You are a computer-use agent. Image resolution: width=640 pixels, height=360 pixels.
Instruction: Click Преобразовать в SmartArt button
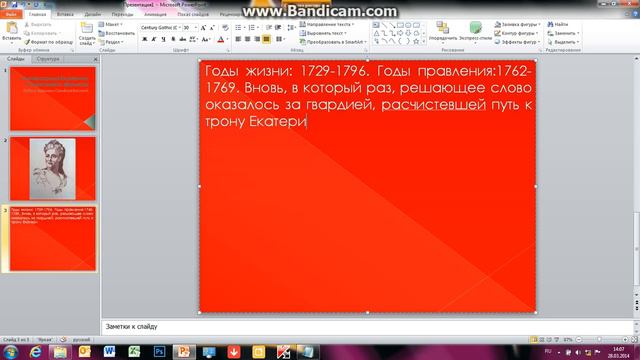point(333,42)
